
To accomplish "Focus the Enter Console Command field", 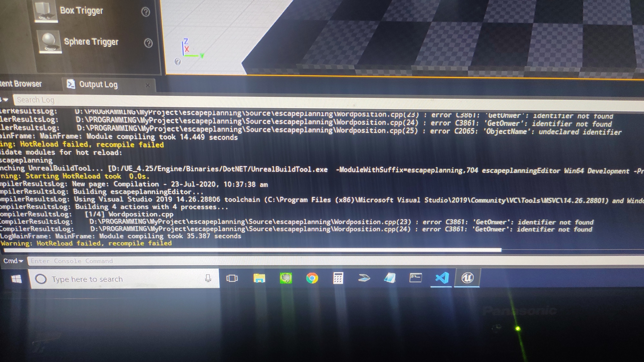I will [x=336, y=261].
